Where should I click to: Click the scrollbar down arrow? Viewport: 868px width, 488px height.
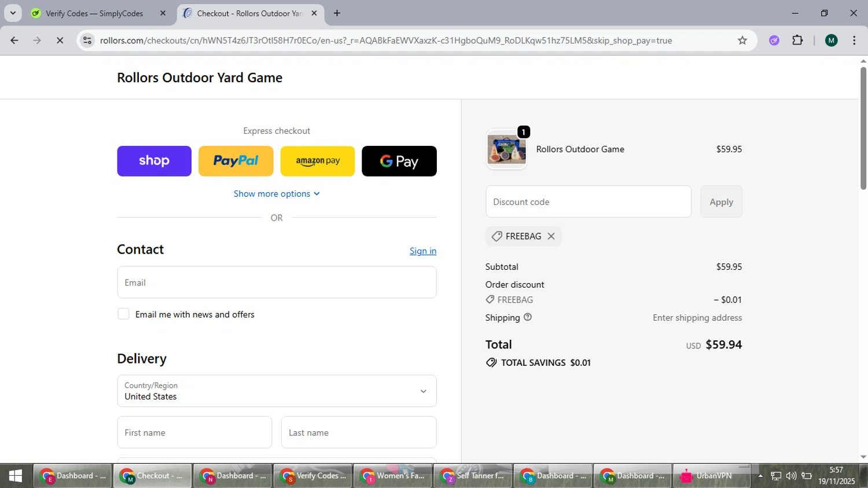[x=863, y=457]
